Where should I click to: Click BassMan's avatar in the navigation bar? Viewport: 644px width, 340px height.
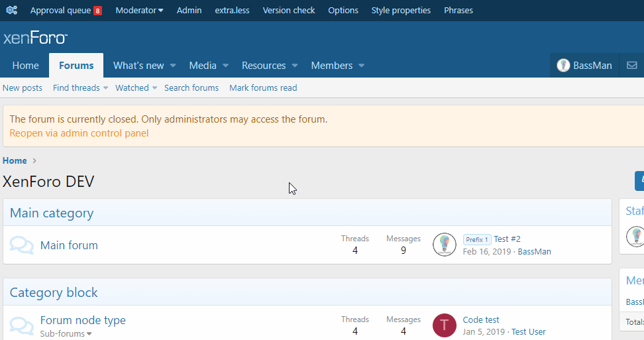[563, 66]
